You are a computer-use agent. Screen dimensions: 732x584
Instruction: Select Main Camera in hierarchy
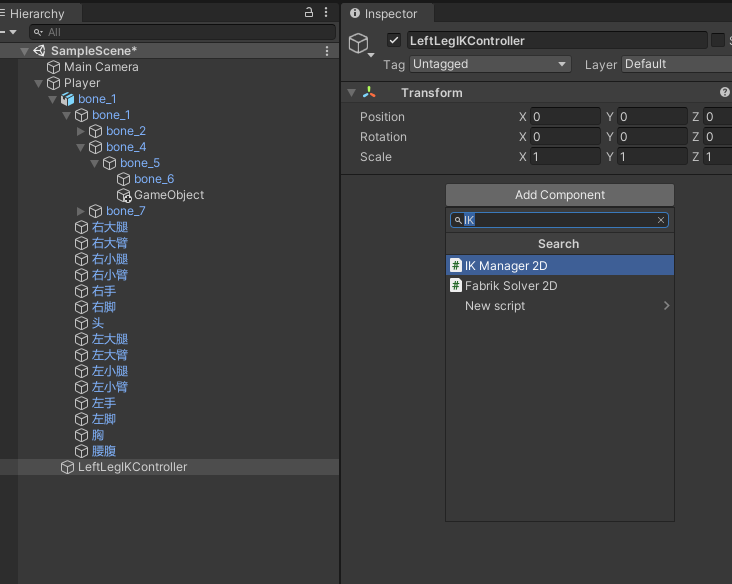[101, 67]
